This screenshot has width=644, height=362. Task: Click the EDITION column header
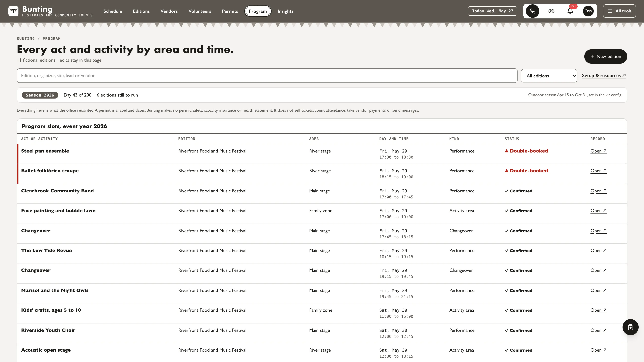(x=186, y=139)
